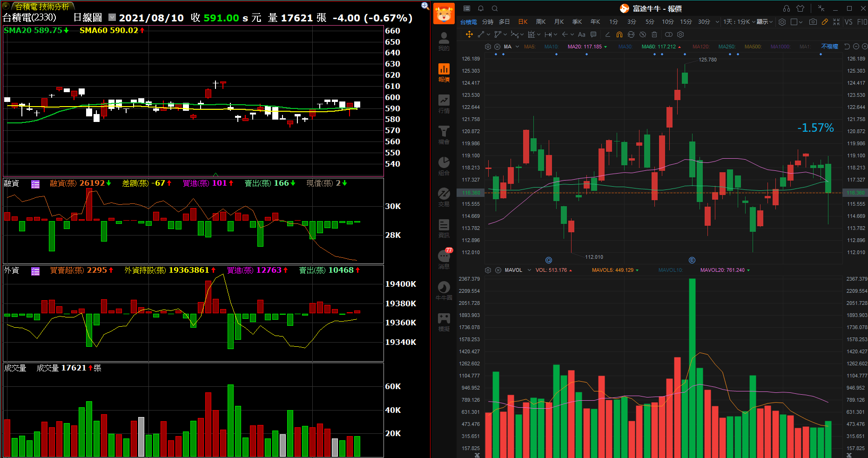
Task: Switch to 多日 tab
Action: 505,22
